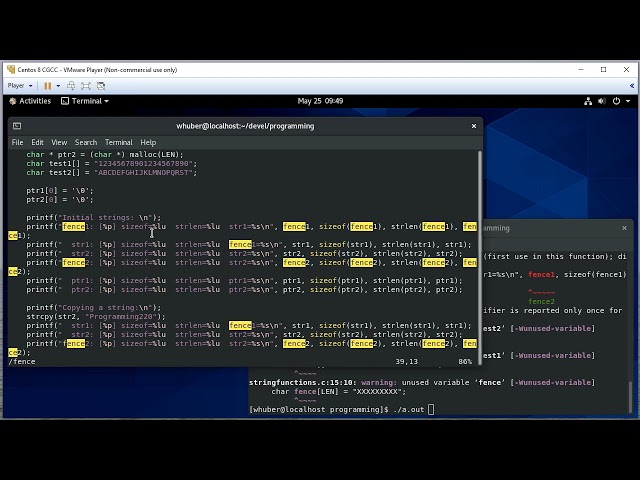
Task: Click the char test1[] declaration line
Action: (111, 164)
